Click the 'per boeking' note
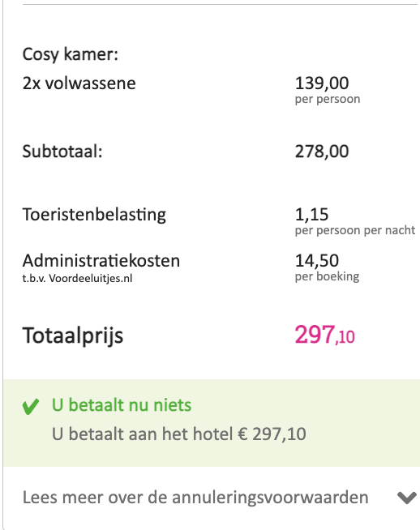 coord(327,276)
